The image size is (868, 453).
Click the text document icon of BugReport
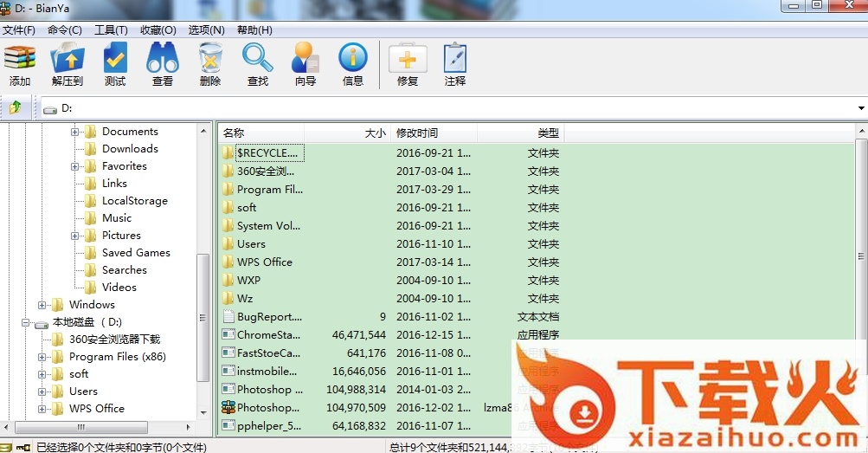pos(228,317)
